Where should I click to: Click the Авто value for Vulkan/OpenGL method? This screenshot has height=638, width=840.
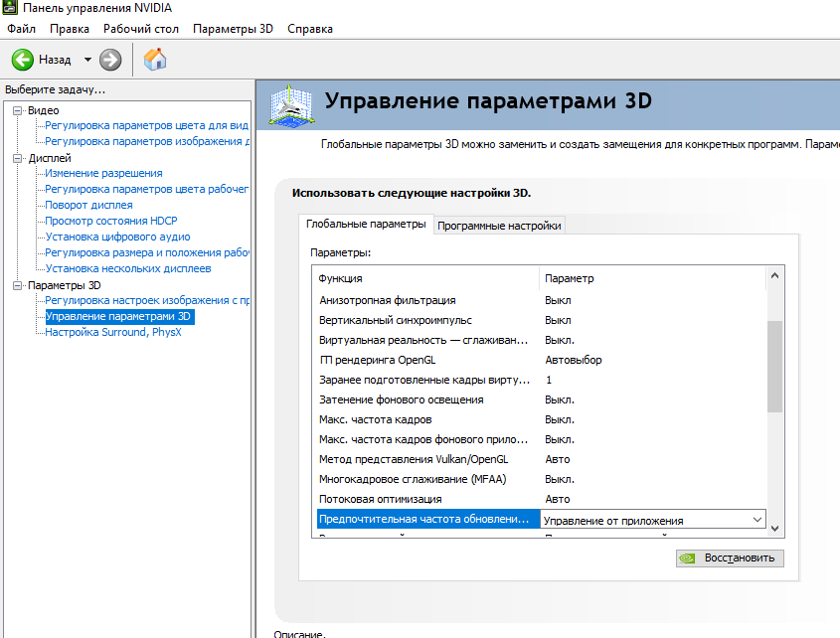[557, 459]
